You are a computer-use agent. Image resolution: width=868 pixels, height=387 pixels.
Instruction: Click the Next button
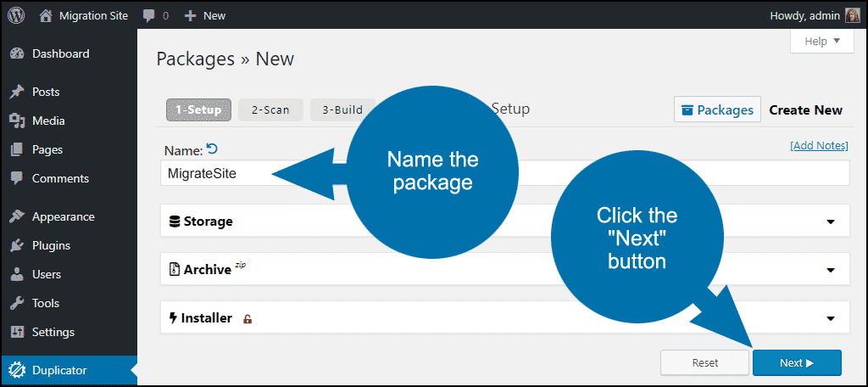point(797,363)
